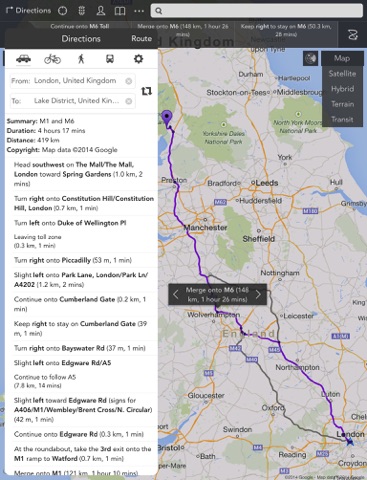Screen dimensions: 367x480
Task: Choose the walking mode icon
Action: pyautogui.click(x=81, y=59)
